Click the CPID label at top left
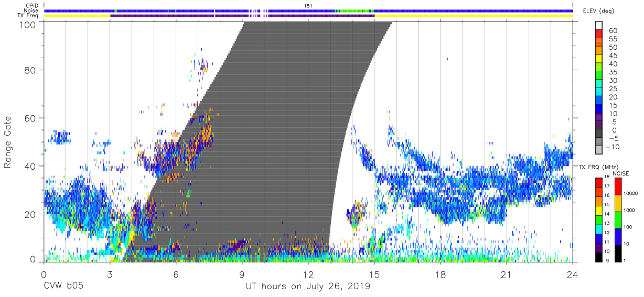The width and height of the screenshot is (644, 297). (x=31, y=6)
